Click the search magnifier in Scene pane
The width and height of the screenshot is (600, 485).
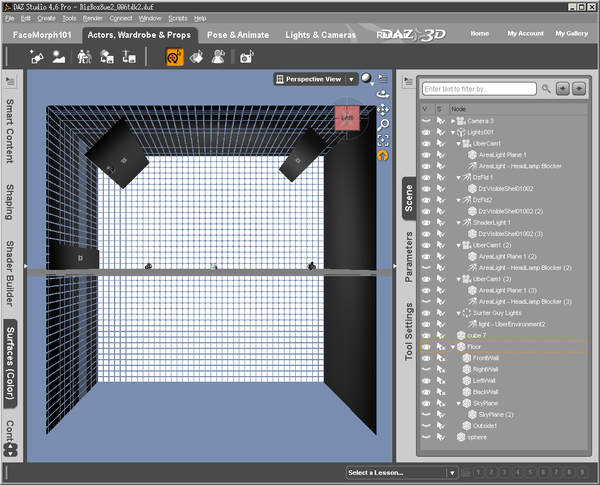coord(546,89)
